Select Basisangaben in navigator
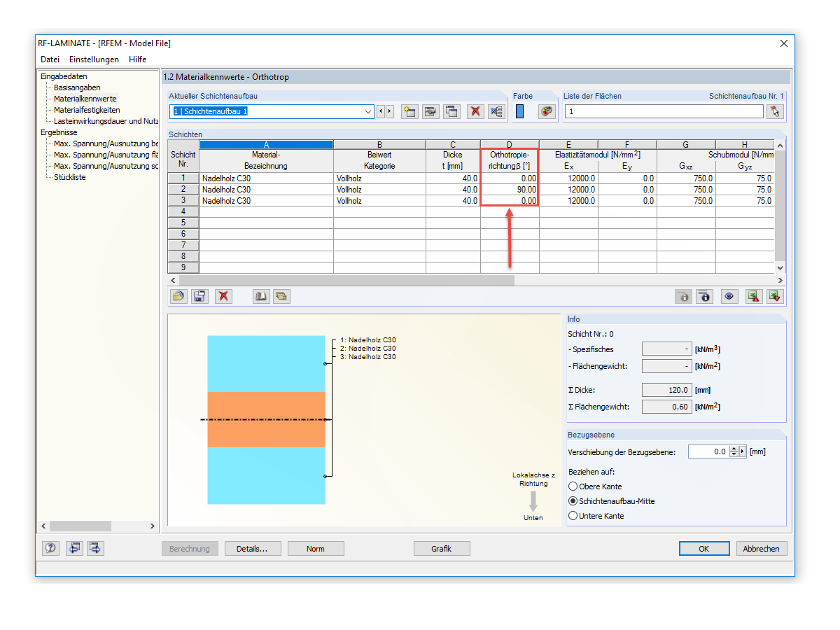The height and width of the screenshot is (630, 840). click(x=77, y=87)
